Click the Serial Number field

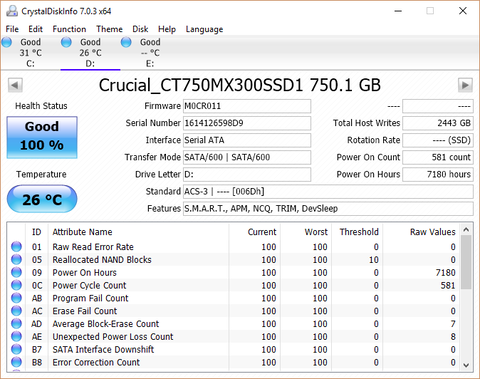247,123
